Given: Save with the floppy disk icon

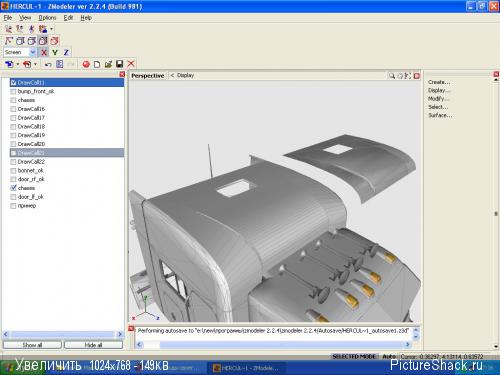Looking at the screenshot, I should [x=120, y=64].
